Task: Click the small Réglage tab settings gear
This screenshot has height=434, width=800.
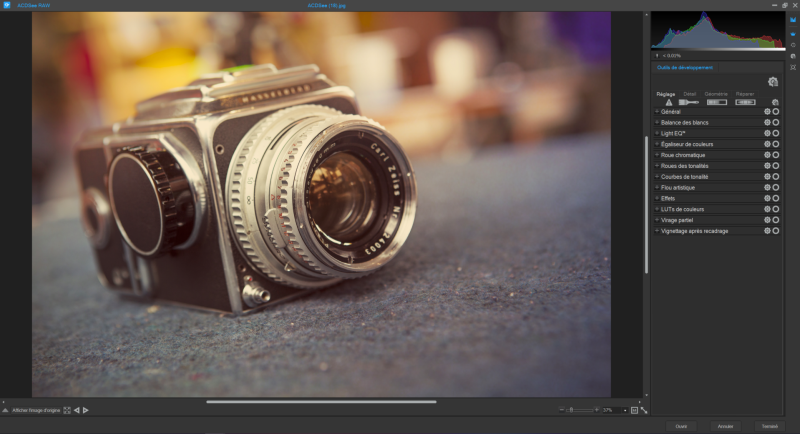Action: [775, 103]
